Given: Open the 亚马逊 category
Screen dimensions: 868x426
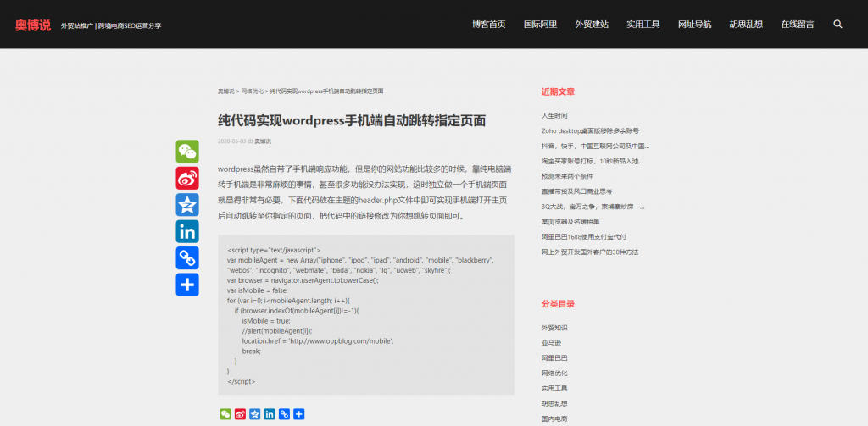Looking at the screenshot, I should [551, 343].
